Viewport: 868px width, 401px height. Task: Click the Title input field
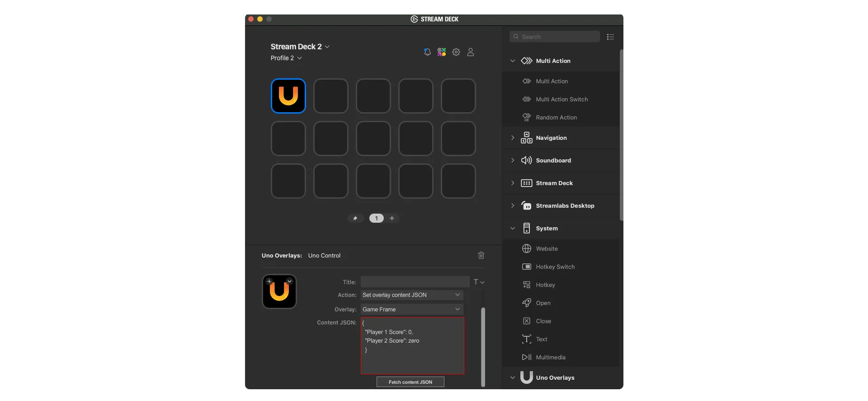click(415, 282)
